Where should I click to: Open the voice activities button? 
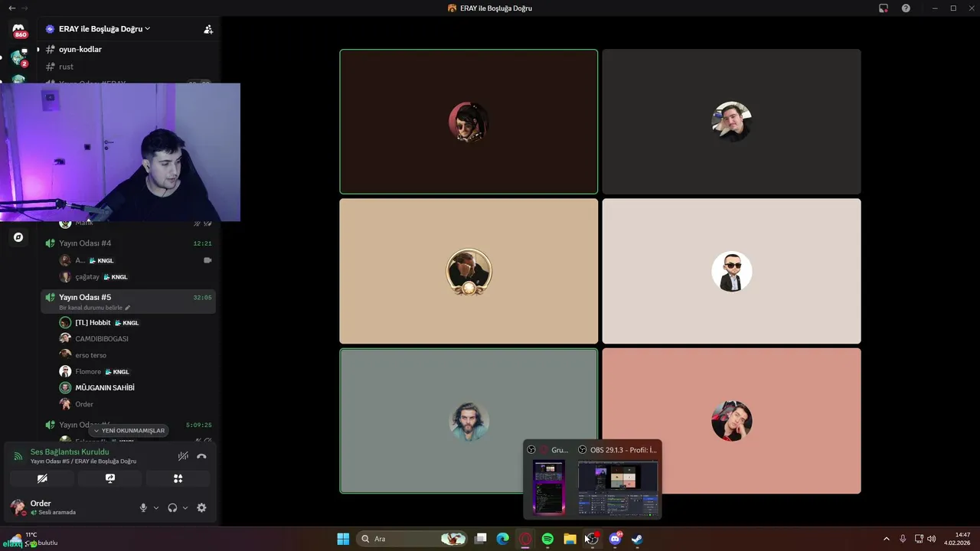[178, 478]
